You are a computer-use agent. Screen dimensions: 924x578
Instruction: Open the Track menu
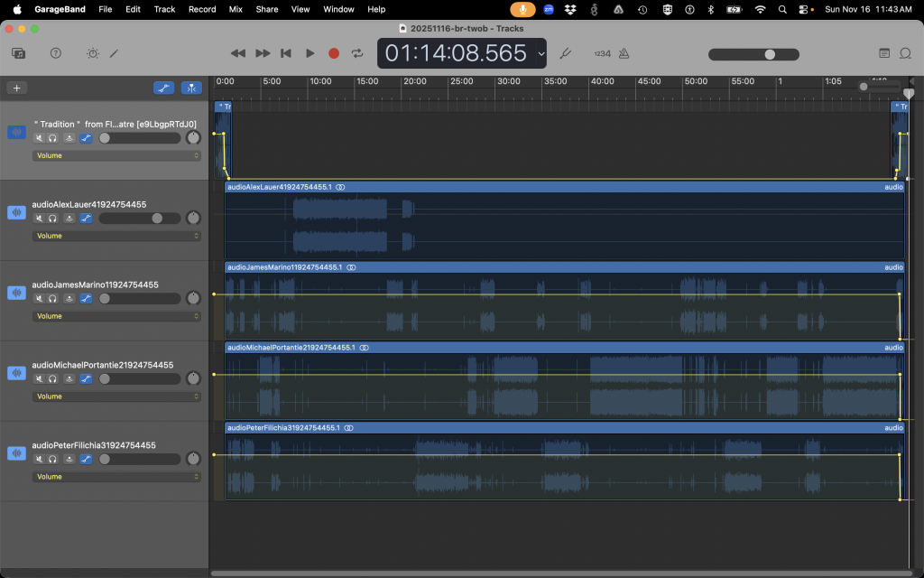[164, 9]
